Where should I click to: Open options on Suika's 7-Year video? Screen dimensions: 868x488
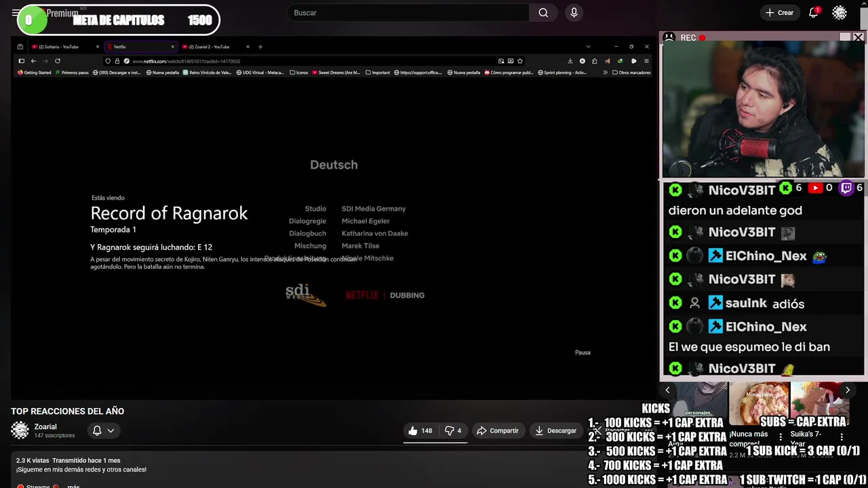[x=842, y=437]
